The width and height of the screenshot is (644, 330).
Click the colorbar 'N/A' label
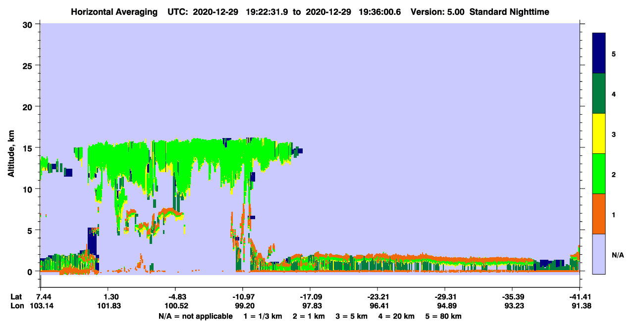[617, 255]
